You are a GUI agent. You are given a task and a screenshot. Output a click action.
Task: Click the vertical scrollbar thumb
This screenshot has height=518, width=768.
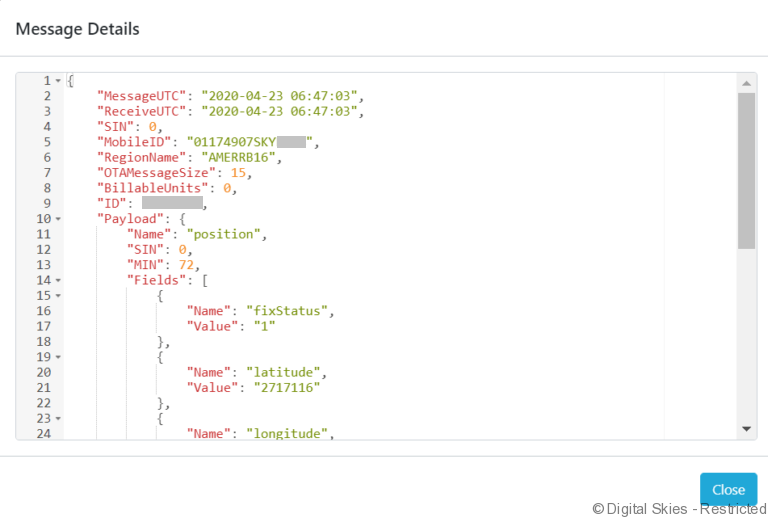746,170
